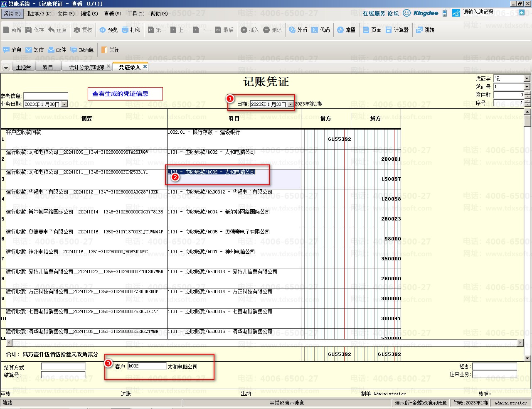Expand the 业务日期 date dropdown
Screen dimensions: 532x409
pos(64,104)
